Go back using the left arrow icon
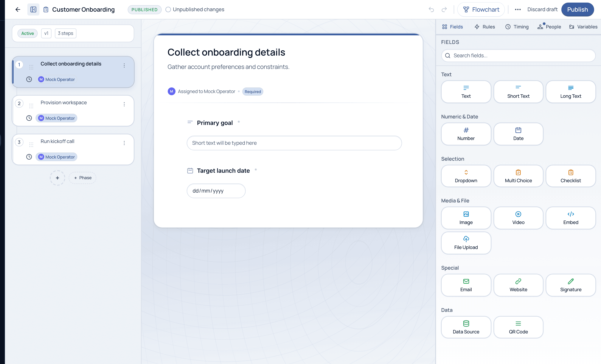 point(18,9)
